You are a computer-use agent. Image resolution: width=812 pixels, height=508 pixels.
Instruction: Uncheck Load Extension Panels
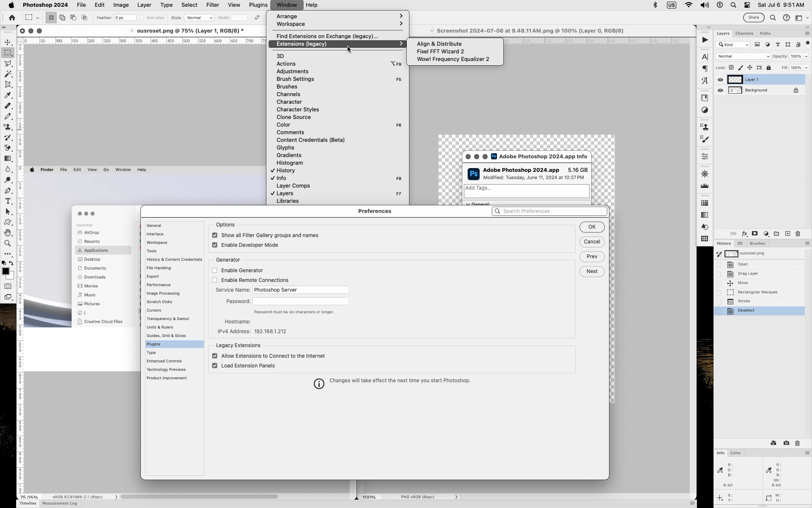215,366
